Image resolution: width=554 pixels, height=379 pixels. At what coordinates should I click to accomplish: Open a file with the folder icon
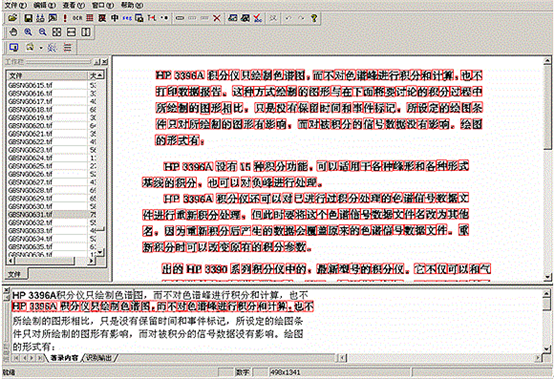pyautogui.click(x=12, y=18)
